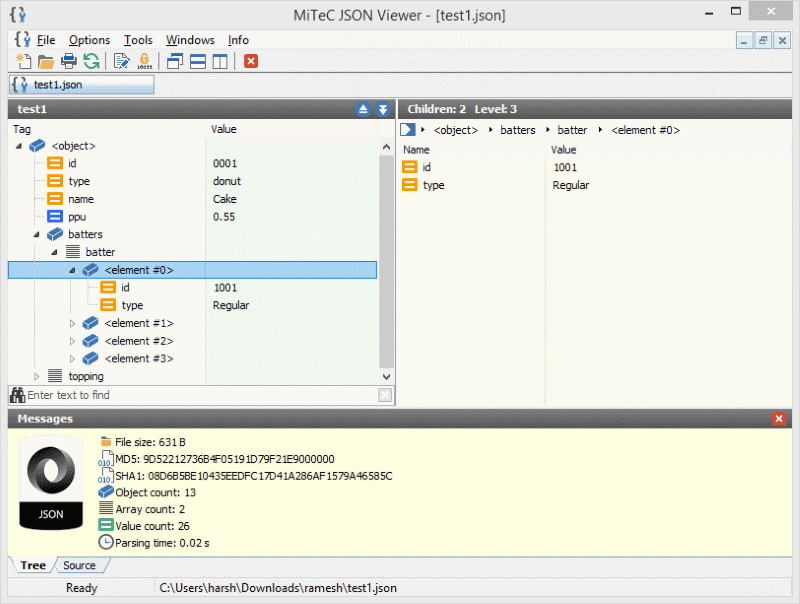
Task: Click the padlock binary toolbar icon
Action: [145, 61]
